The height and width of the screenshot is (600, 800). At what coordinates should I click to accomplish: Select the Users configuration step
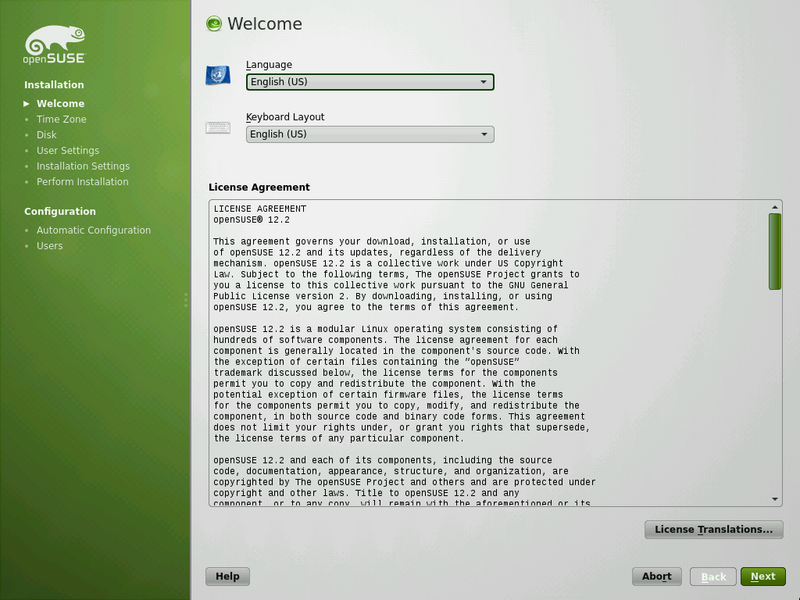click(x=49, y=246)
